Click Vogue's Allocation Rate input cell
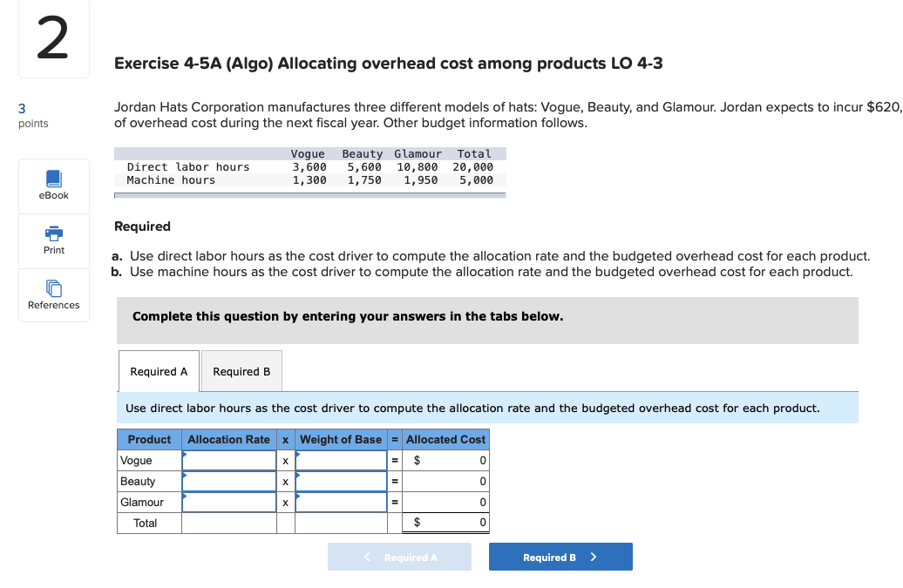903x588 pixels. [227, 460]
